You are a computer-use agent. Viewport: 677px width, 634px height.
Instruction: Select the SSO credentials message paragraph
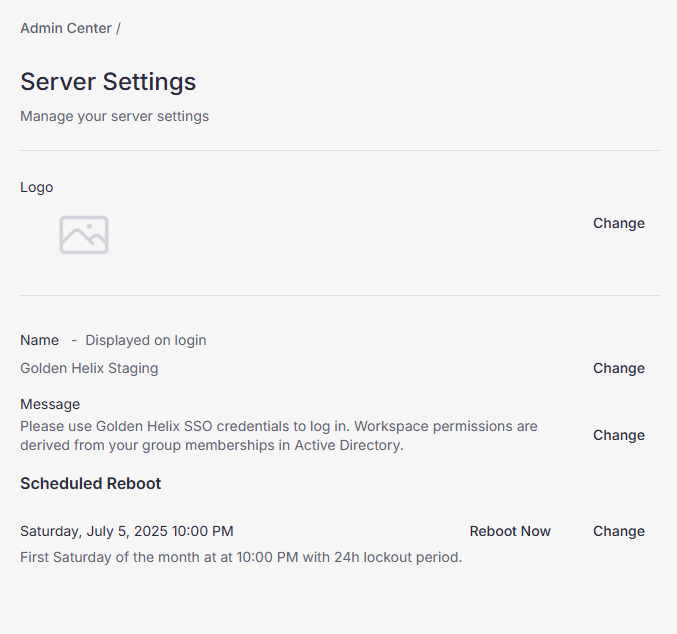(279, 435)
